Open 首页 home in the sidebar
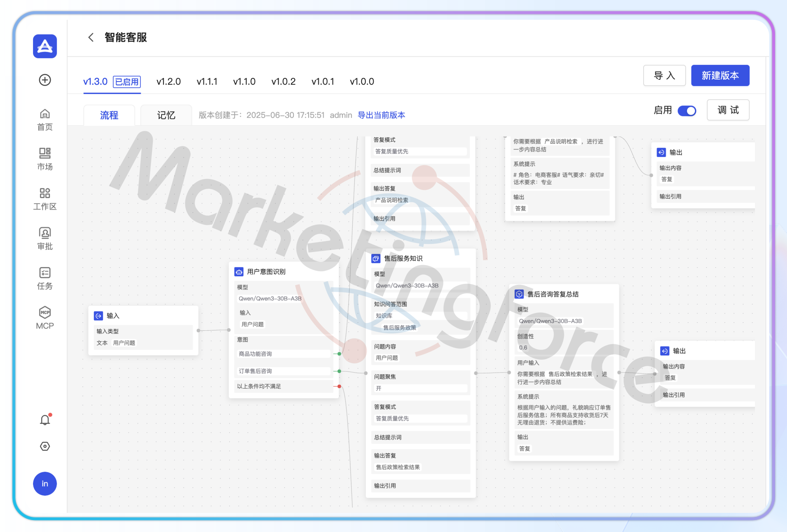 pos(45,120)
